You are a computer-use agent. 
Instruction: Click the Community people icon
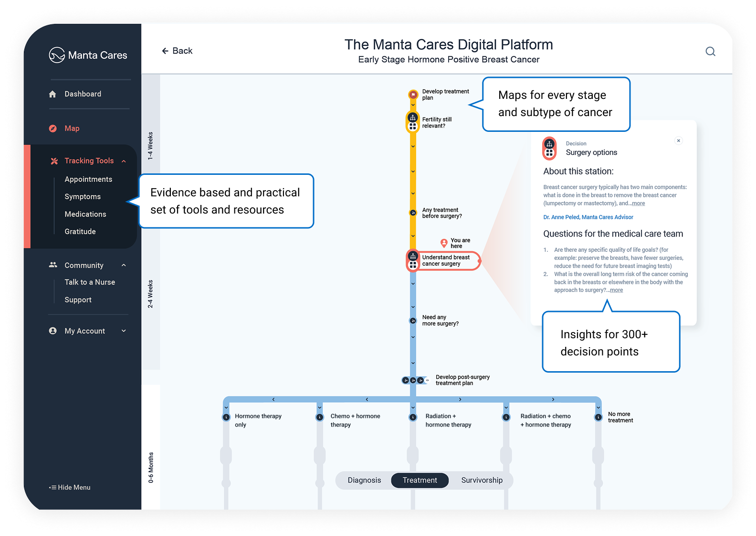53,265
